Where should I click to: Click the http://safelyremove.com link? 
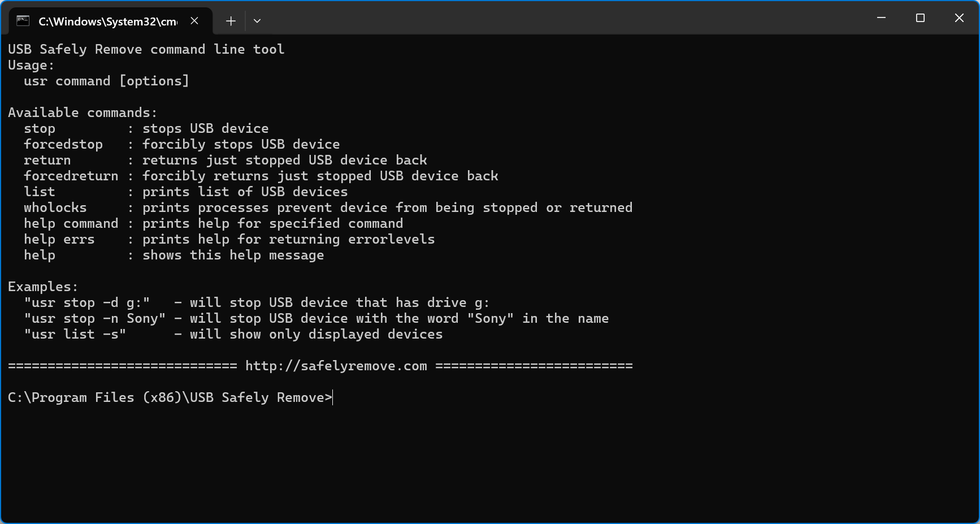[x=336, y=366]
